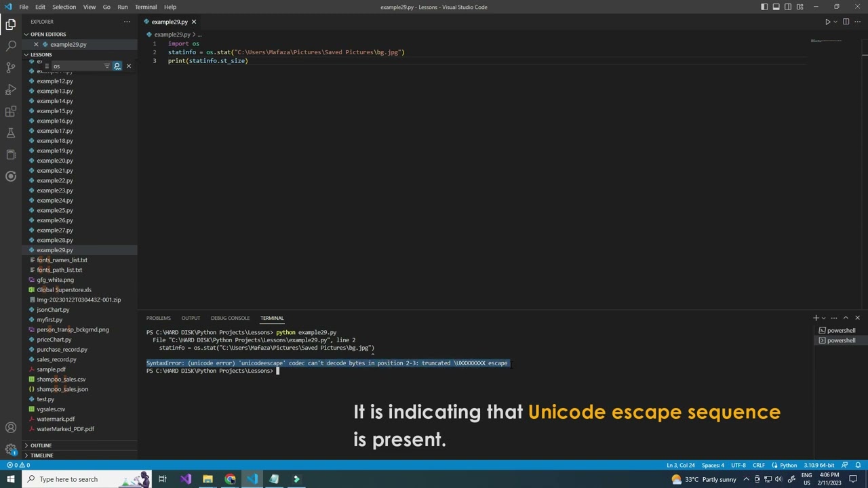This screenshot has width=868, height=488.
Task: Open terminal panel more actions ellipsis
Action: point(834,318)
